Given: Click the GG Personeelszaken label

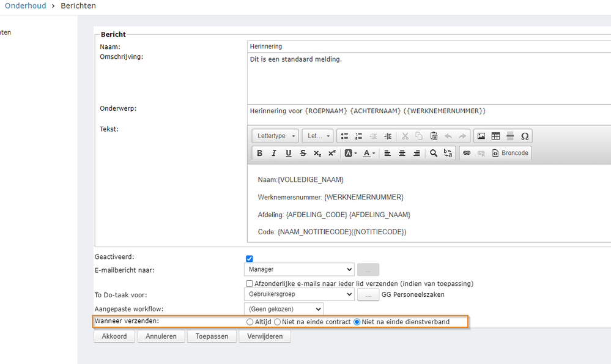Looking at the screenshot, I should click(413, 295).
